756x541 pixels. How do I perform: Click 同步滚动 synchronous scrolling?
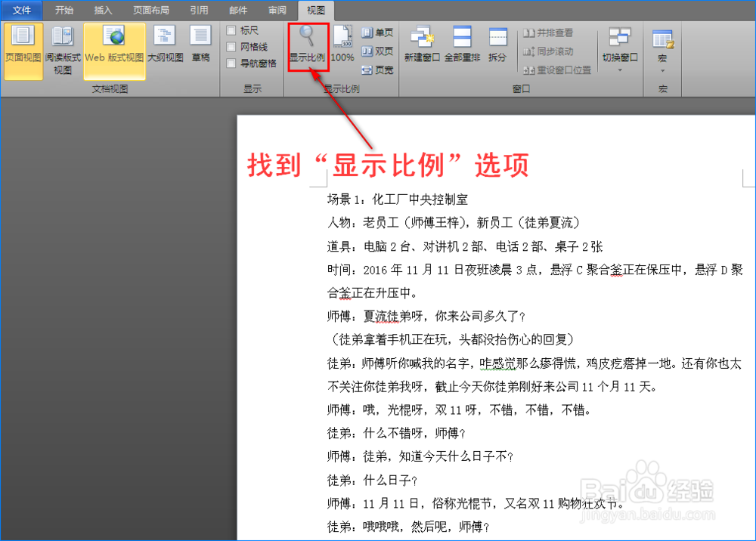click(549, 51)
